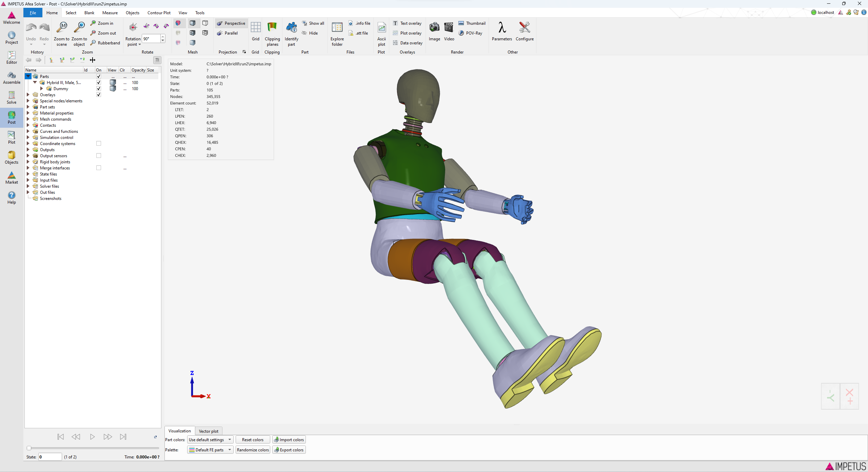Click the Randomize colors button
Viewport: 868px width, 472px height.
point(253,450)
